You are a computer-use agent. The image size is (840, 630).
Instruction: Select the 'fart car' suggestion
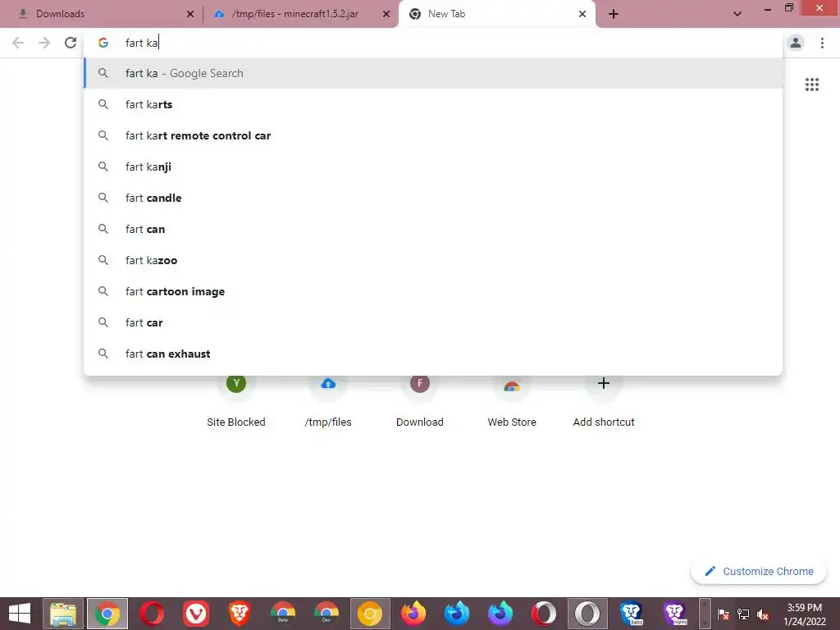click(433, 322)
